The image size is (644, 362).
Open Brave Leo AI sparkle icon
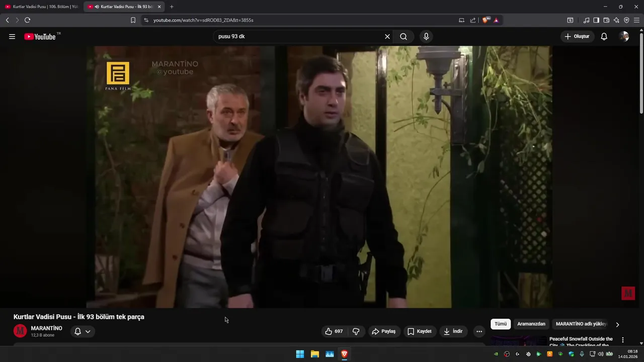[616, 20]
